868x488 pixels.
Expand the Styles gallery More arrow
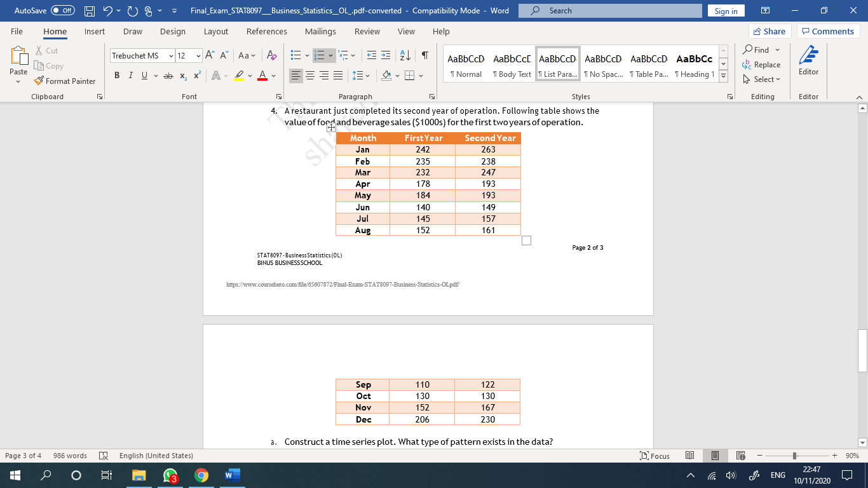tap(723, 76)
